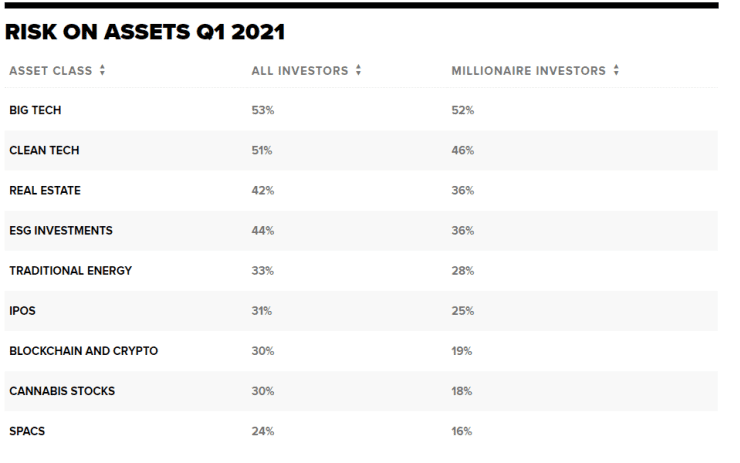740x463 pixels.
Task: Click the Asset Class sort arrows icon
Action: coord(102,71)
